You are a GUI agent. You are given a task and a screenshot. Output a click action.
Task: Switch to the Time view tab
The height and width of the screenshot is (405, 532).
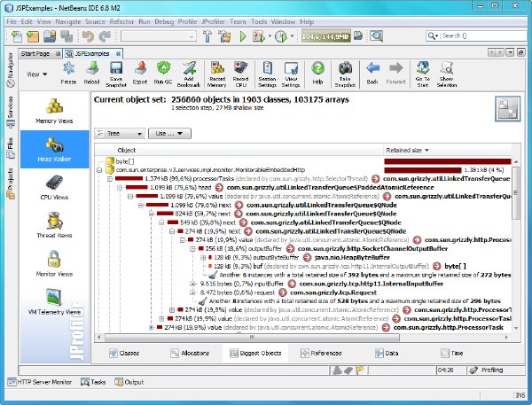[x=452, y=353]
